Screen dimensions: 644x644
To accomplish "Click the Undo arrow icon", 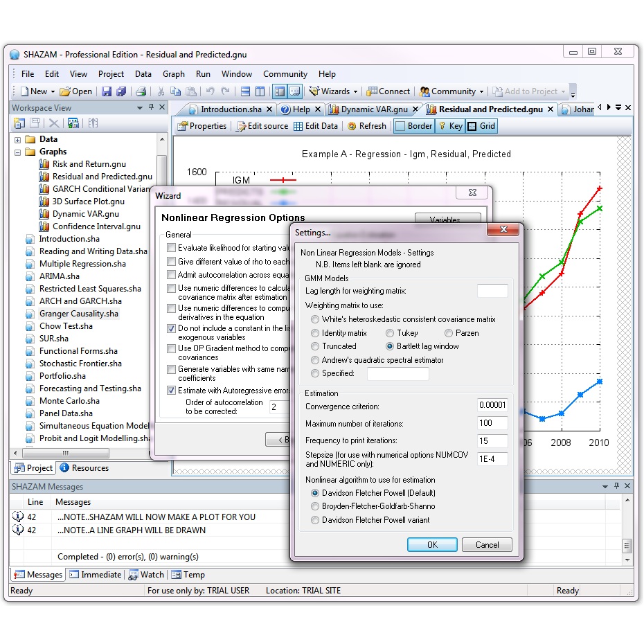I will pyautogui.click(x=211, y=91).
